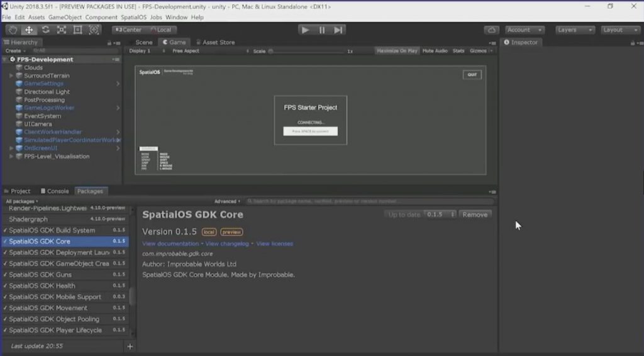Select the combined Transform tool
The width and height of the screenshot is (644, 356).
click(x=94, y=30)
